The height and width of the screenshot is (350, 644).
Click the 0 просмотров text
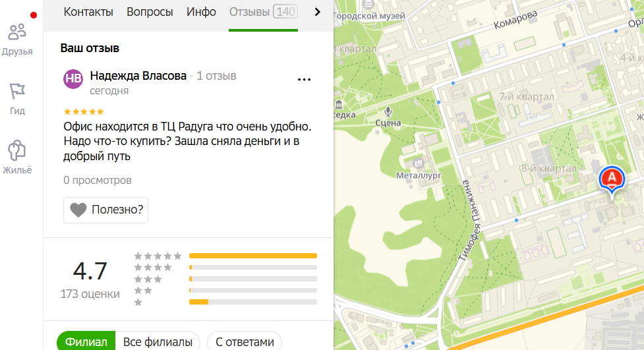(98, 181)
